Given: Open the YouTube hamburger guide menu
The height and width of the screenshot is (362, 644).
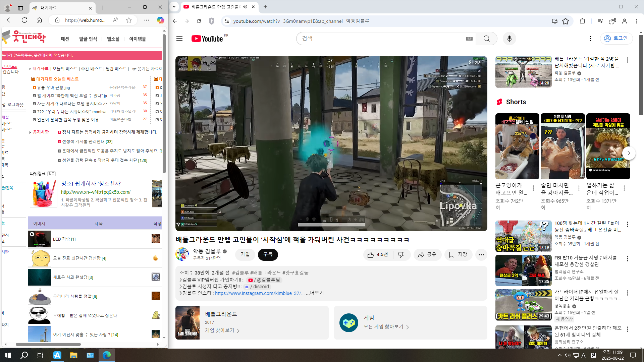Looking at the screenshot, I should (179, 39).
